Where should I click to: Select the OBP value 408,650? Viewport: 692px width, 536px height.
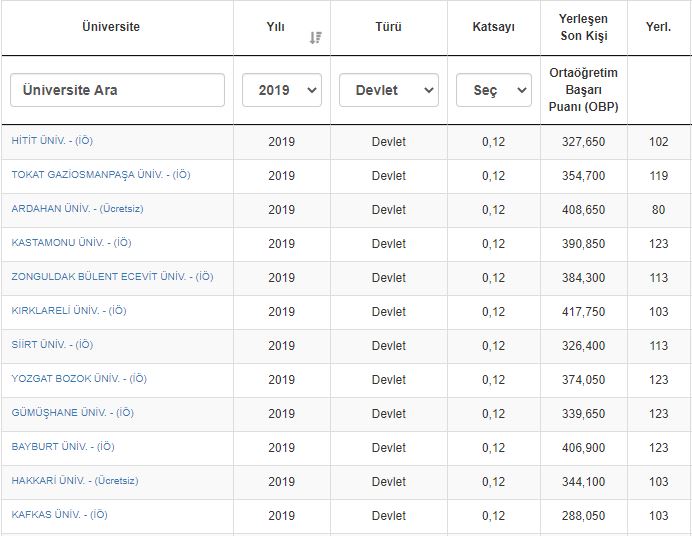(x=583, y=210)
